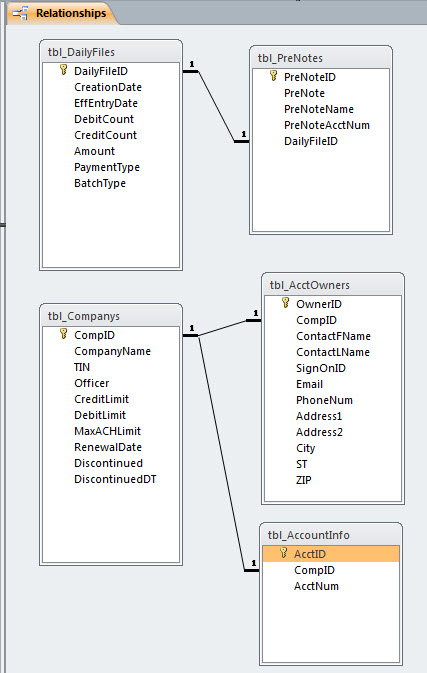Click the Relationships tab icon
427x673 pixels.
[20, 13]
